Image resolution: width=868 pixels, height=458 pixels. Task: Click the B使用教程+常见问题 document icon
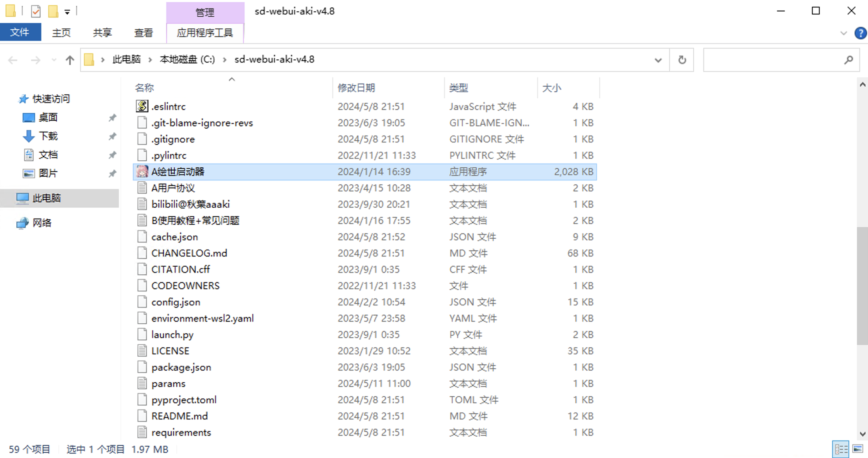pyautogui.click(x=142, y=220)
